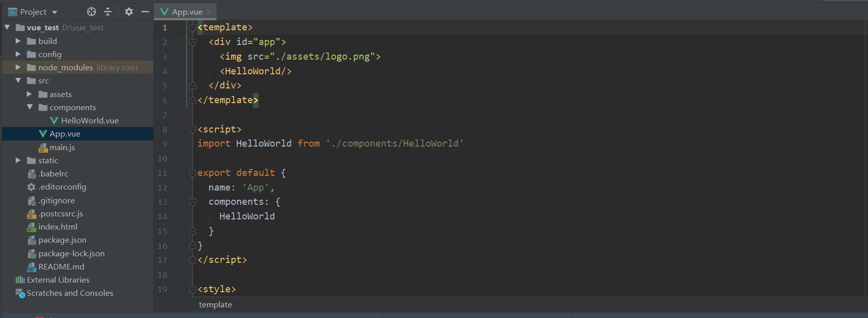The height and width of the screenshot is (318, 868).
Task: Click the components folder icon
Action: tap(42, 107)
